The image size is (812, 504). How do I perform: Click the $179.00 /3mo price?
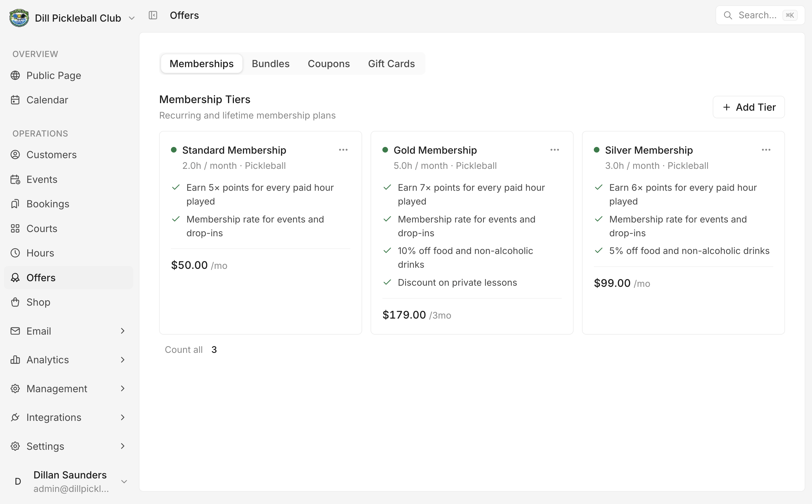click(x=417, y=315)
